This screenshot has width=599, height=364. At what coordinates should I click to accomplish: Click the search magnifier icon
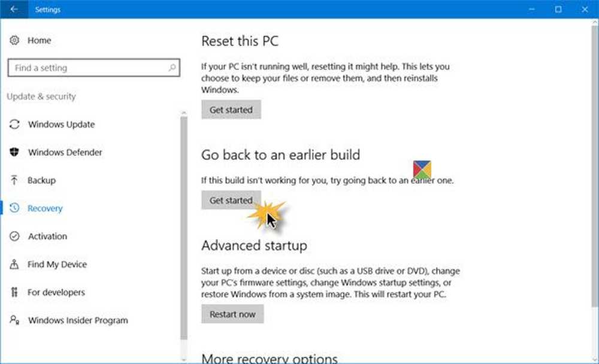tap(172, 68)
